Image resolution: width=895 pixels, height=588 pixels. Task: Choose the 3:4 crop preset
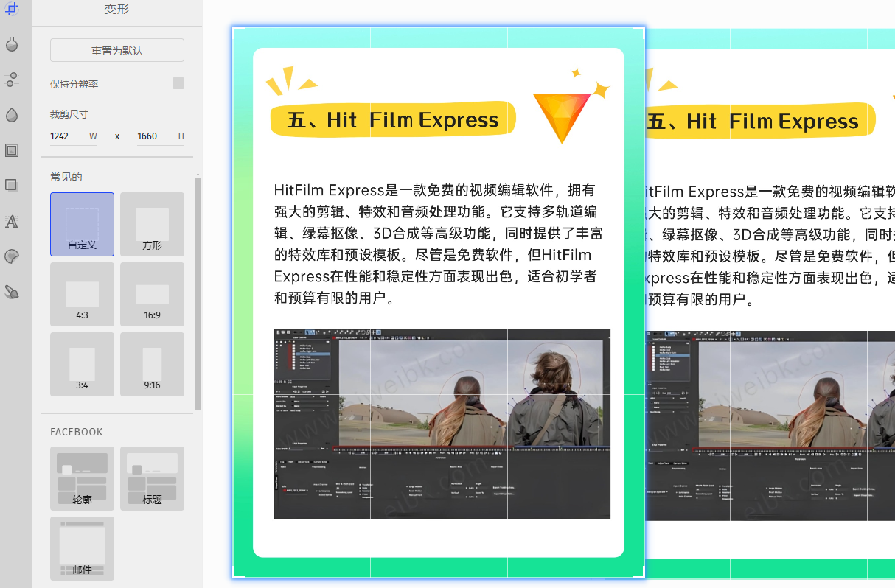82,364
